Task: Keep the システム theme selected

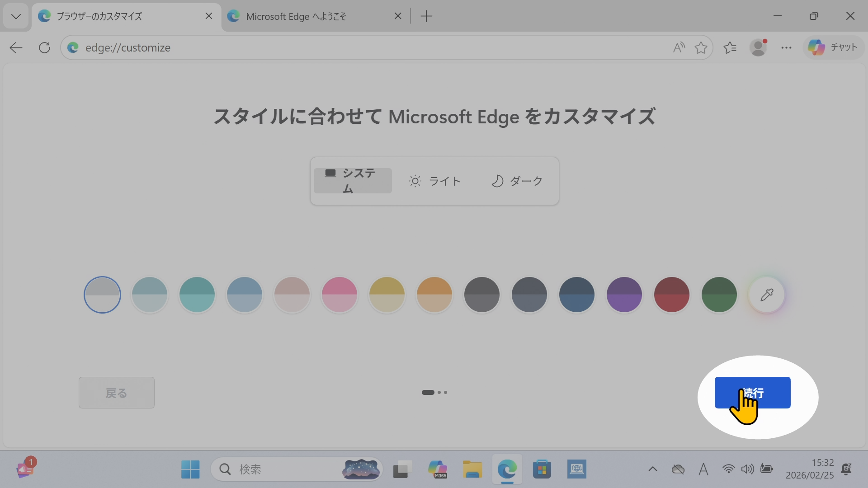Action: (x=353, y=180)
